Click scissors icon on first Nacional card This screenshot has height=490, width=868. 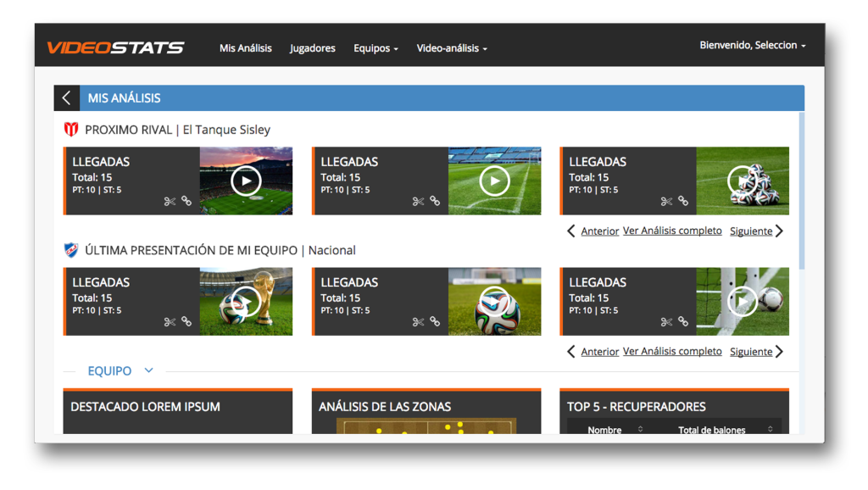pyautogui.click(x=170, y=322)
